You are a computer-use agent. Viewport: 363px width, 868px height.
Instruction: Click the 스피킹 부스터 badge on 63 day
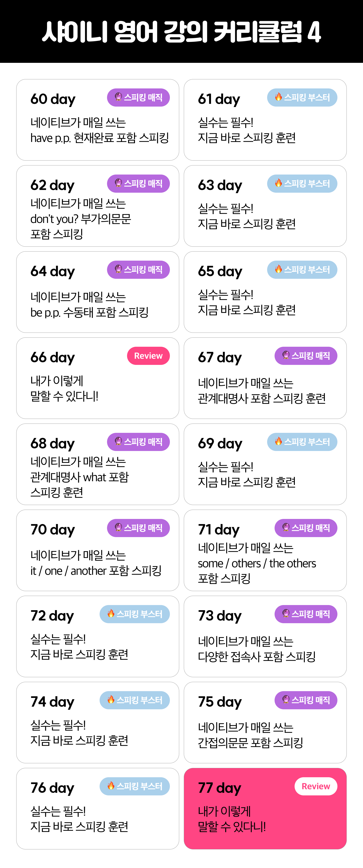coord(302,184)
